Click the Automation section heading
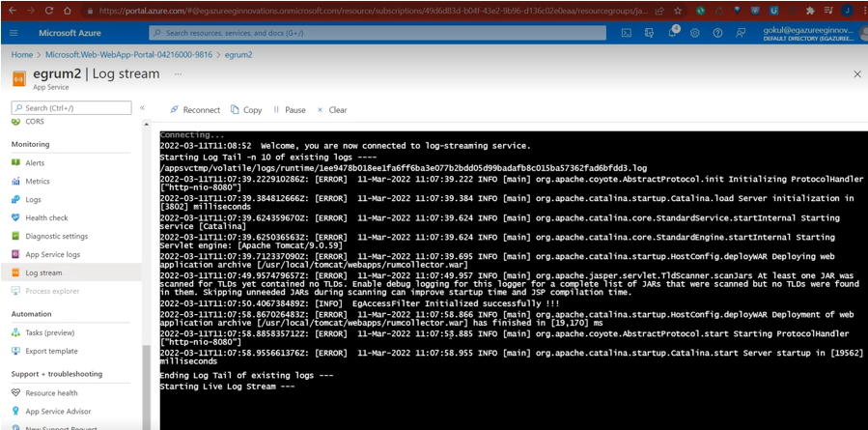Image resolution: width=868 pixels, height=430 pixels. pyautogui.click(x=31, y=314)
